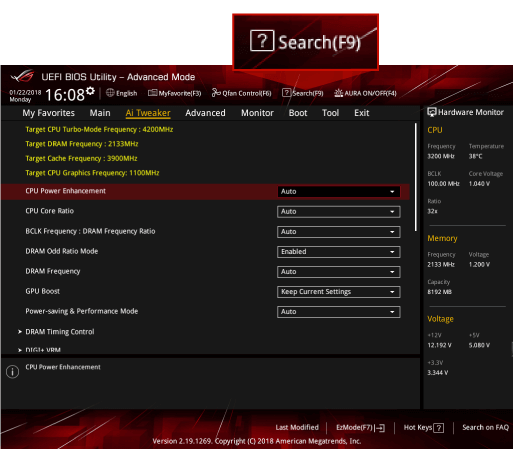Open BCLK Frequency DRAM Ratio dropdown

point(339,231)
